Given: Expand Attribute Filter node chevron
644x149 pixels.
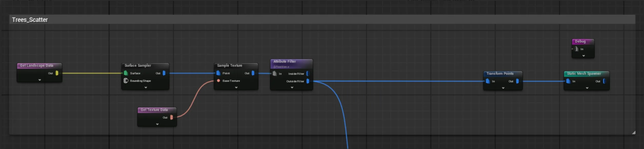Looking at the screenshot, I should (292, 87).
